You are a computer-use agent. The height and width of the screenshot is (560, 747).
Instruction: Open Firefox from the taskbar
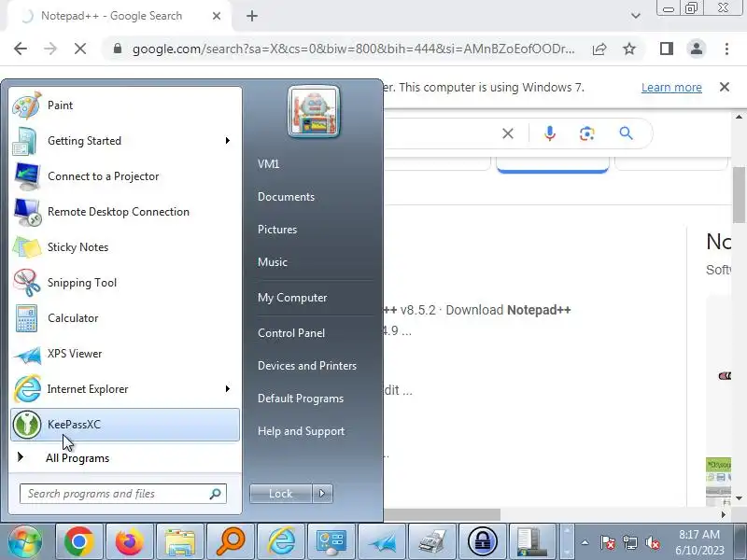129,542
